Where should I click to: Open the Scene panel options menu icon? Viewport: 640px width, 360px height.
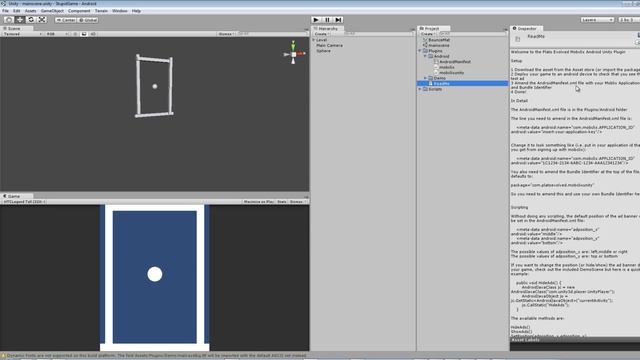(306, 29)
